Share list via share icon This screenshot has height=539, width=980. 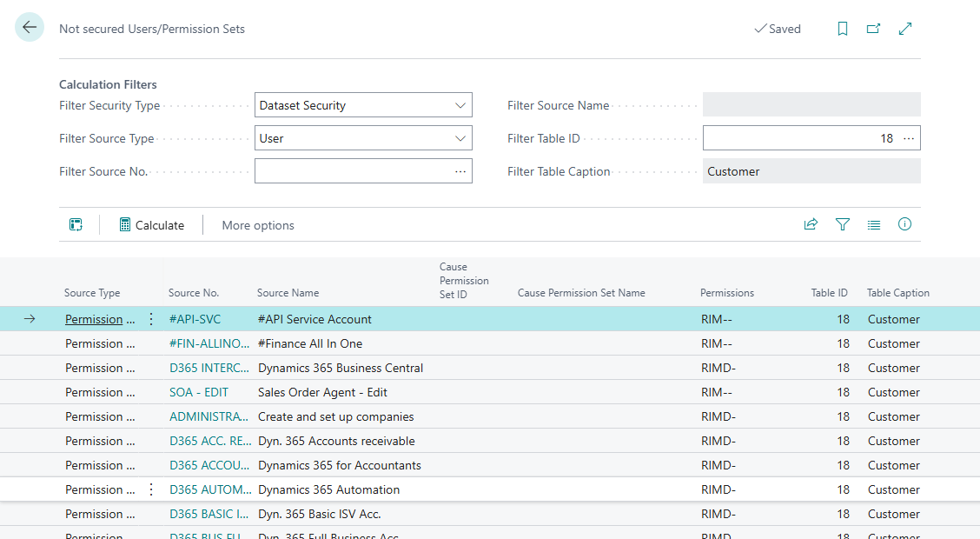click(x=811, y=223)
